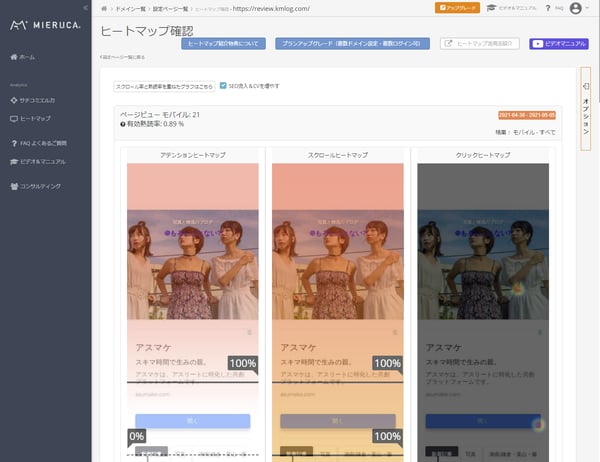Collapse the sidebar with the double-chevron icon

tap(85, 8)
